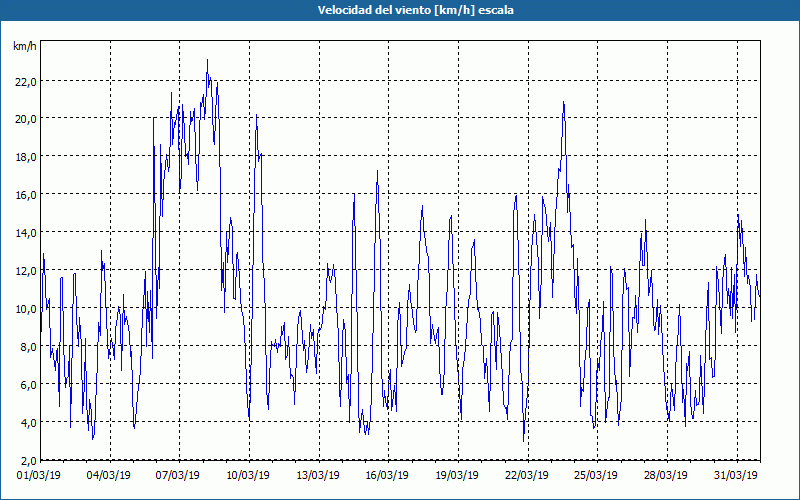Viewport: 800px width, 500px height.
Task: Click the 16,0 y-axis value
Action: [x=26, y=195]
